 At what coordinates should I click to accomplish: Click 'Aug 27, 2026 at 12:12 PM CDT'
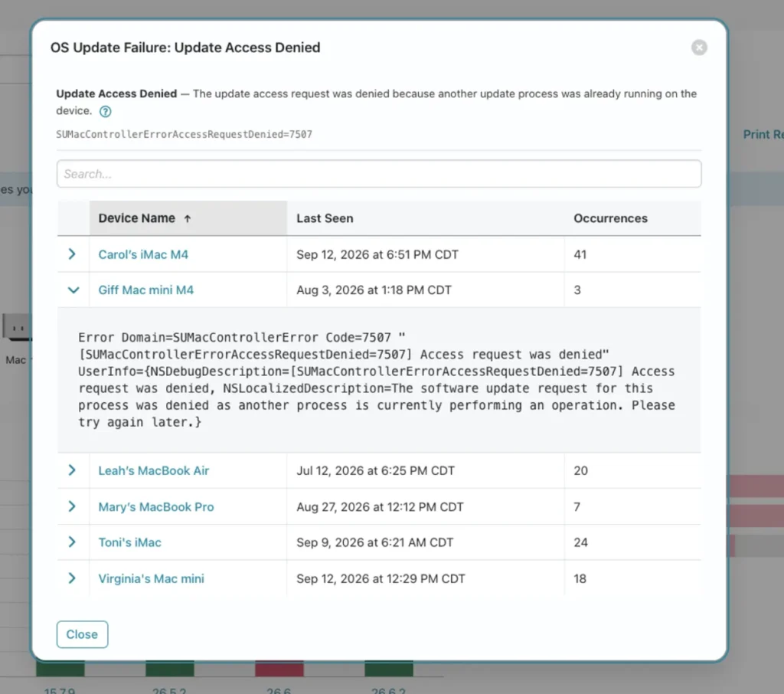point(380,507)
